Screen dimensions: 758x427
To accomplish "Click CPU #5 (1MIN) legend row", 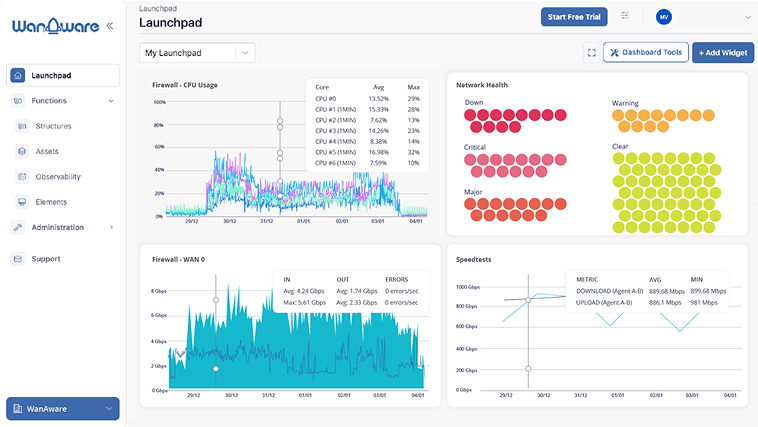I will point(367,152).
